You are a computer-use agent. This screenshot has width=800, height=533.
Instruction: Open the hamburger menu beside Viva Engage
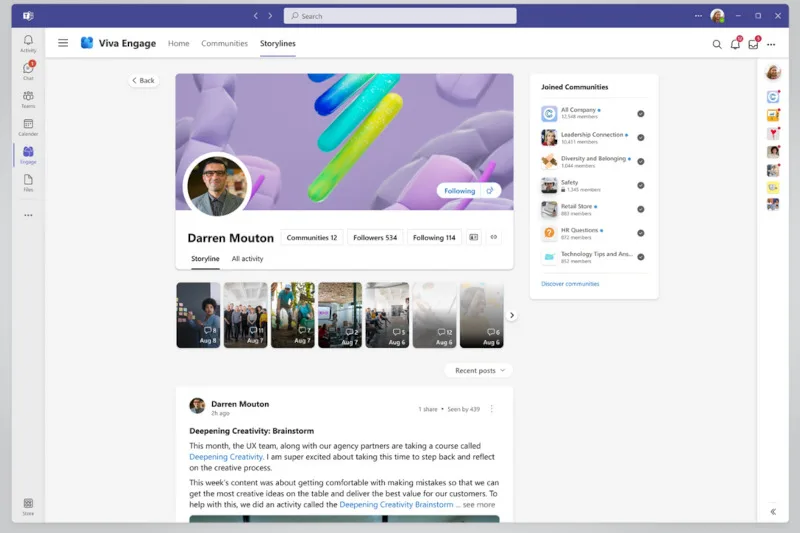coord(63,43)
